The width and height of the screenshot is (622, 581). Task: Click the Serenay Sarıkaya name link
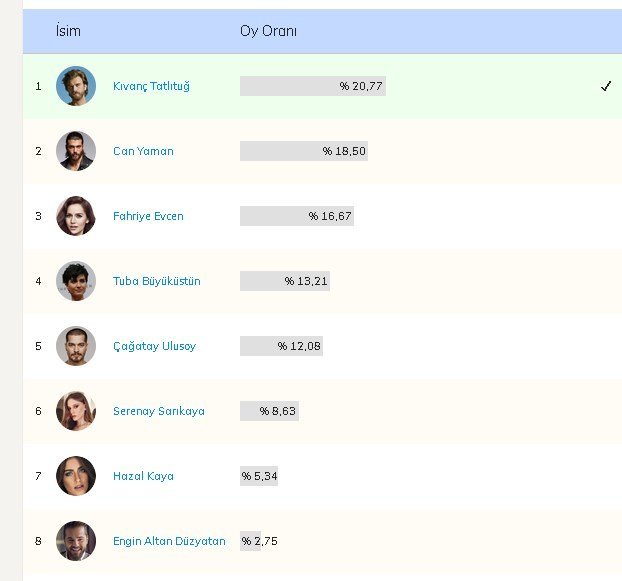[x=158, y=411]
